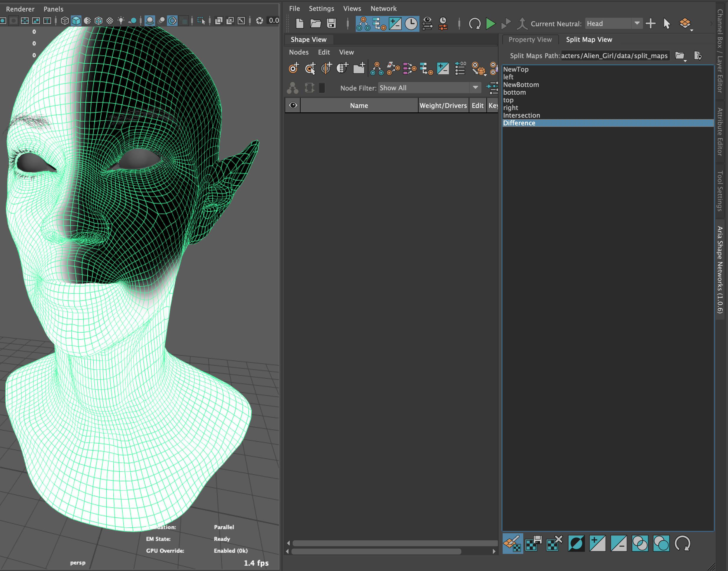Image resolution: width=728 pixels, height=571 pixels.
Task: Open the Nodes menu in Shape View
Action: (x=299, y=52)
